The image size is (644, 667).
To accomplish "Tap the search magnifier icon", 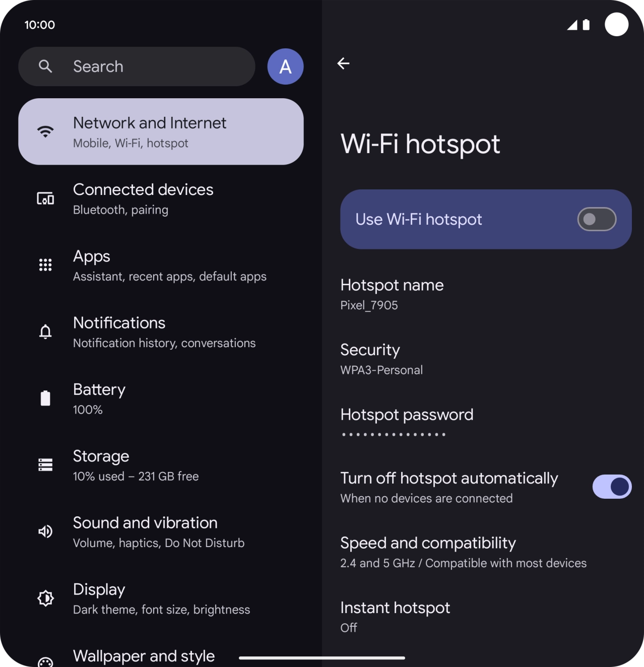I will (x=45, y=66).
